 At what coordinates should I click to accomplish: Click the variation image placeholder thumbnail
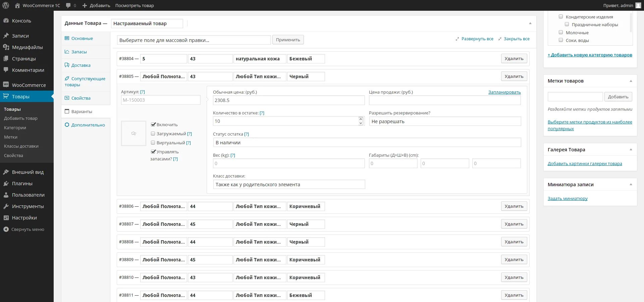133,133
